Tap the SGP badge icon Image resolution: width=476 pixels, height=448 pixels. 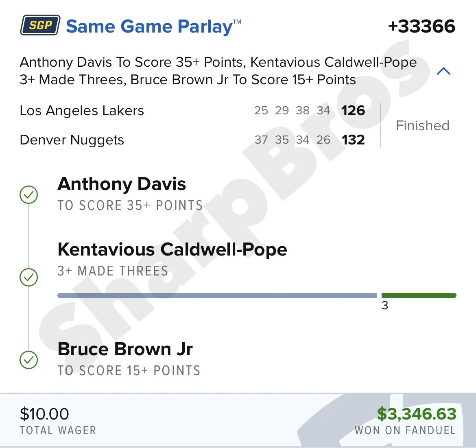tap(40, 25)
